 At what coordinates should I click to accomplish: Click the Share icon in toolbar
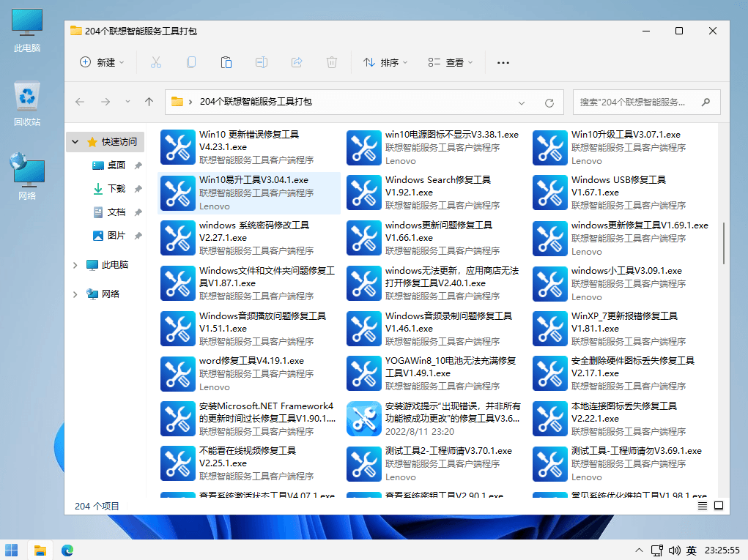297,62
